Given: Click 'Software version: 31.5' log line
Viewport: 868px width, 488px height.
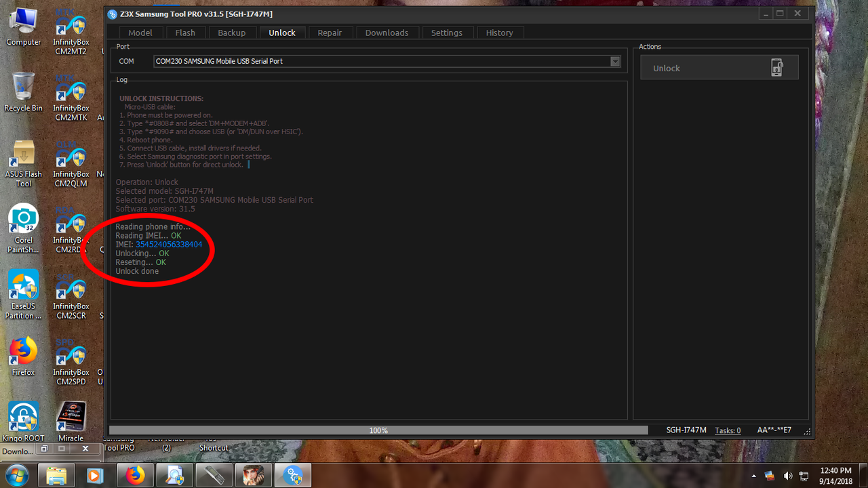Looking at the screenshot, I should (155, 209).
